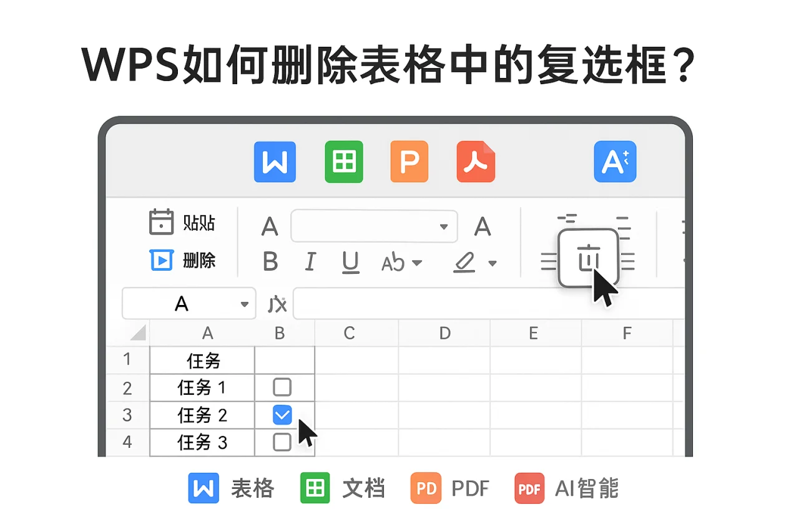Open the WPS Writer app icon
Image resolution: width=799 pixels, height=532 pixels.
tap(274, 162)
